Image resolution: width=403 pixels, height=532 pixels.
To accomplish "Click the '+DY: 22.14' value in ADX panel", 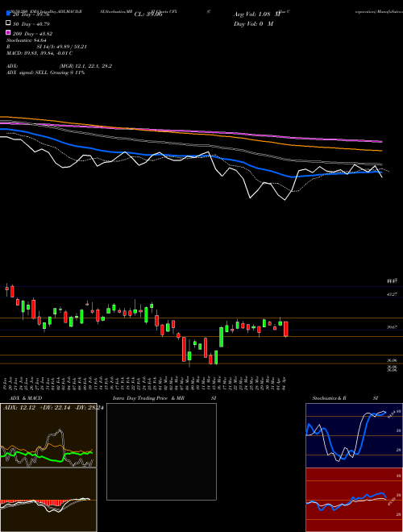I will pyautogui.click(x=55, y=408).
